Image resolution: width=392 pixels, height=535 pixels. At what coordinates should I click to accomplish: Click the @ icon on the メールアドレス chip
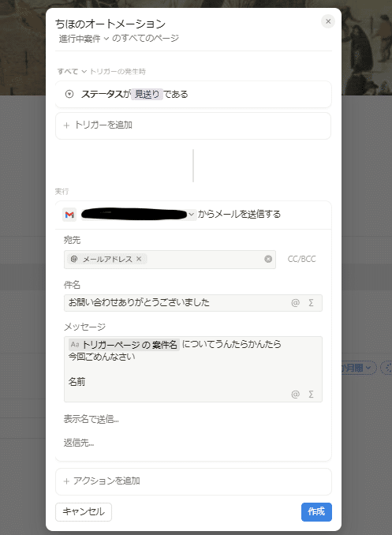(74, 259)
